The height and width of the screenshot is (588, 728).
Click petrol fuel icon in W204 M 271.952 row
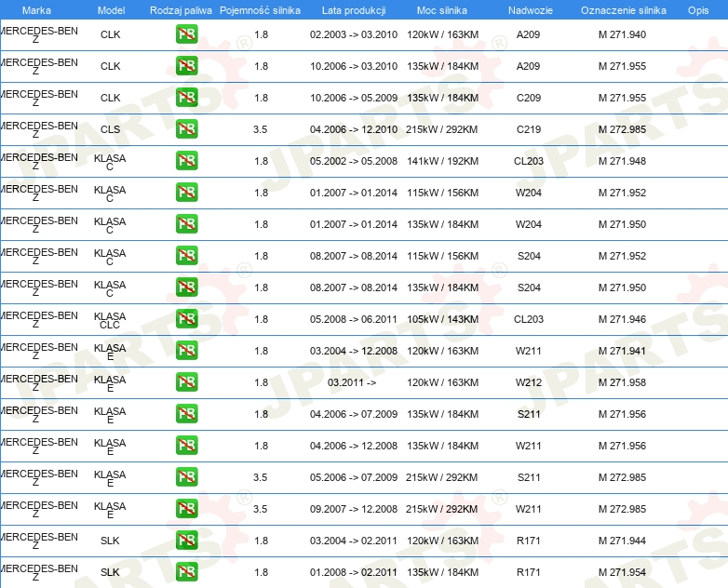pos(186,193)
